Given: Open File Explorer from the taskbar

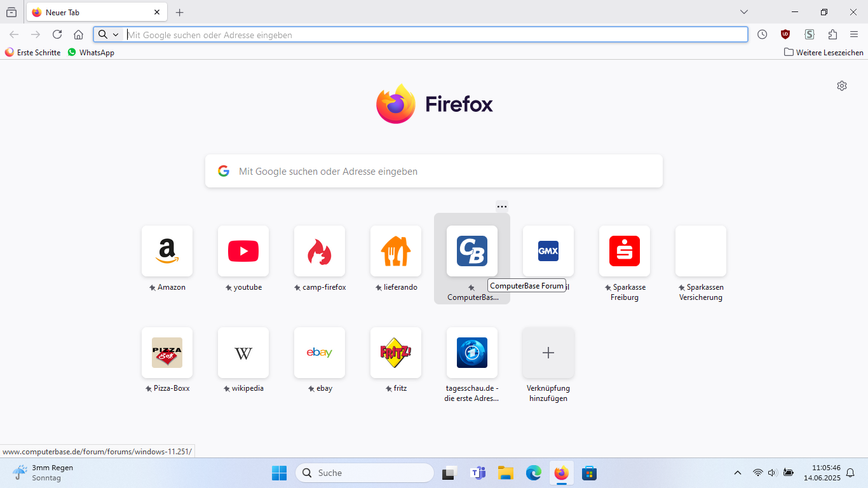Looking at the screenshot, I should click(505, 473).
